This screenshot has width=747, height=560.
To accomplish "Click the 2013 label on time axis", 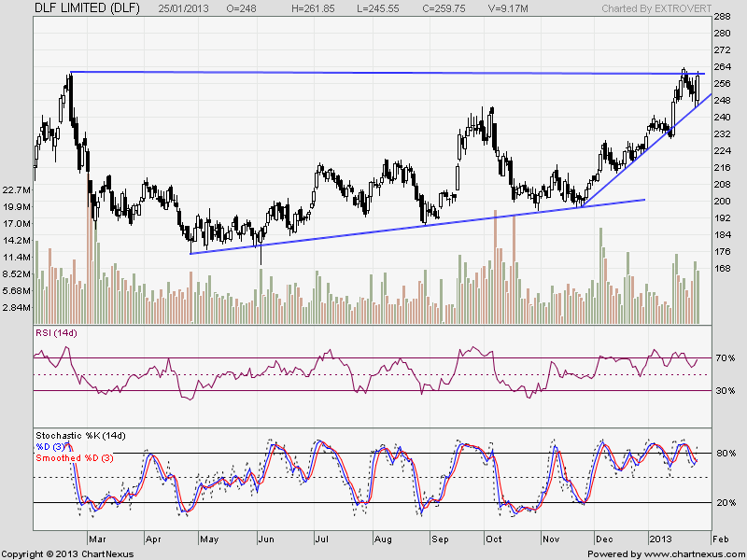I will [659, 539].
